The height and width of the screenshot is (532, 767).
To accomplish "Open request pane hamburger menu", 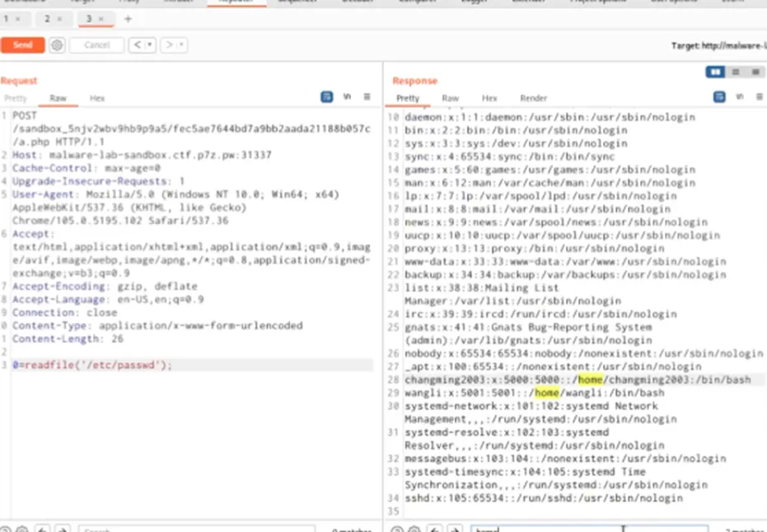I will pyautogui.click(x=367, y=97).
